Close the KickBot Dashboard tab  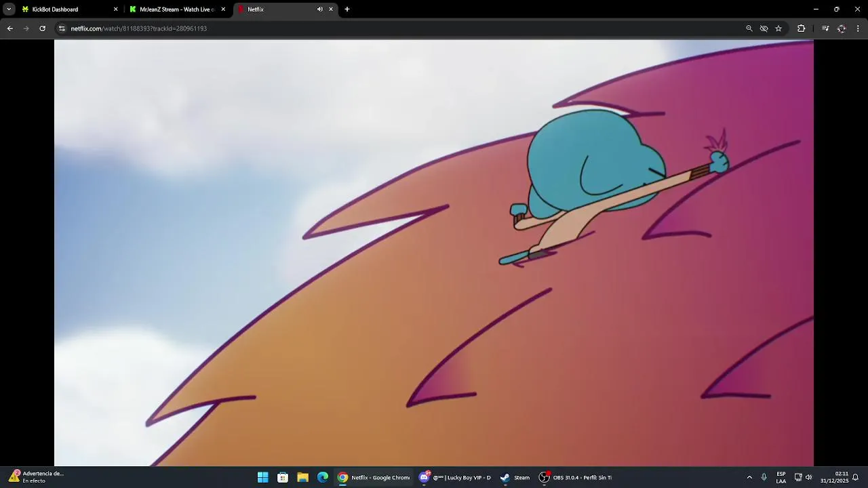point(115,9)
